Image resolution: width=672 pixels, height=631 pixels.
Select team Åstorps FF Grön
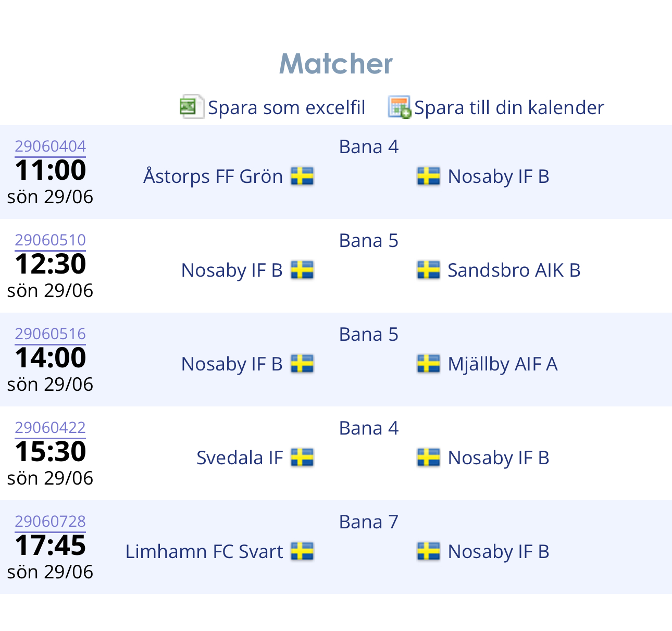click(213, 177)
